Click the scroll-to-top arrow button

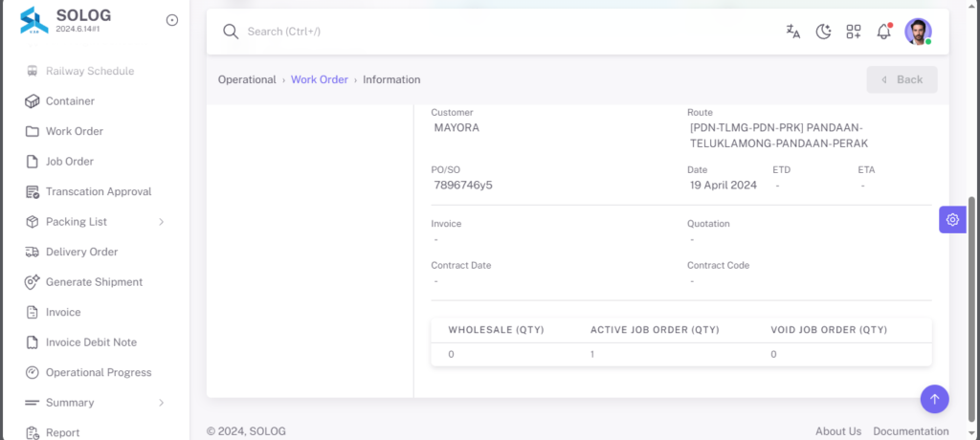pyautogui.click(x=934, y=398)
